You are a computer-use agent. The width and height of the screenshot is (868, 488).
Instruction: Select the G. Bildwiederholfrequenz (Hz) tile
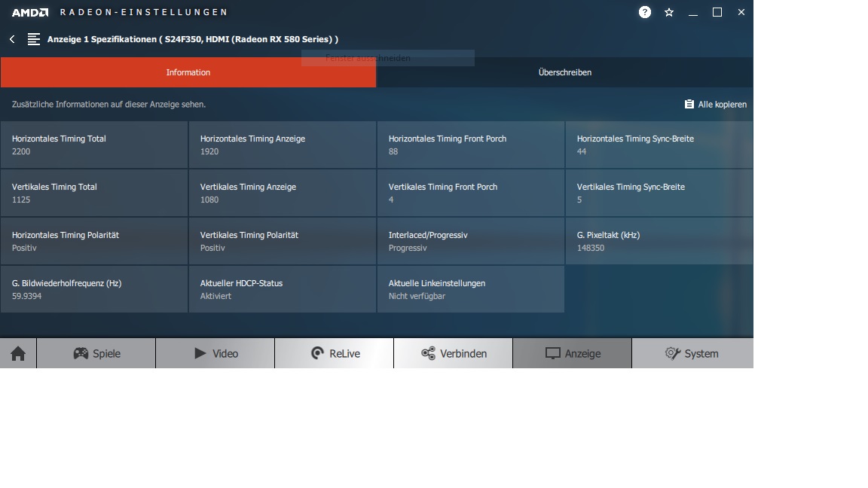point(94,289)
